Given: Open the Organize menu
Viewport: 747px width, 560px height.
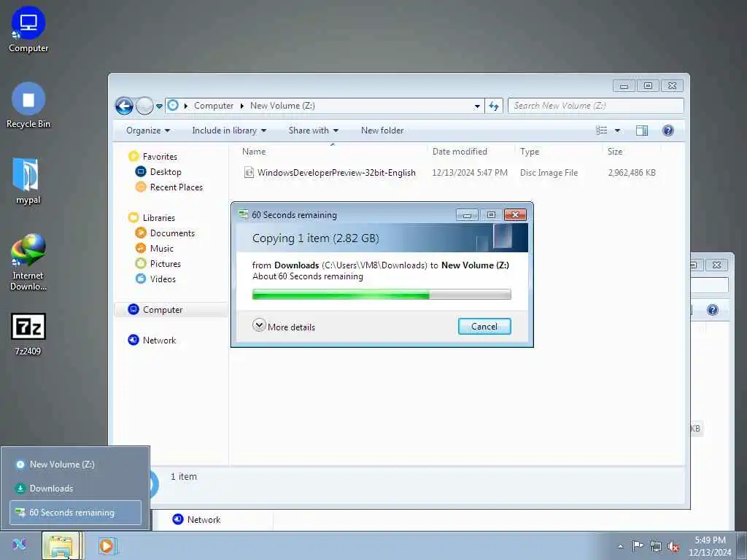Looking at the screenshot, I should 147,131.
